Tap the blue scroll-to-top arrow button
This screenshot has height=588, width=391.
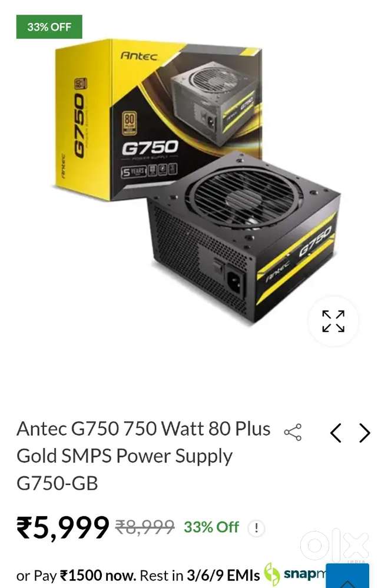347,576
